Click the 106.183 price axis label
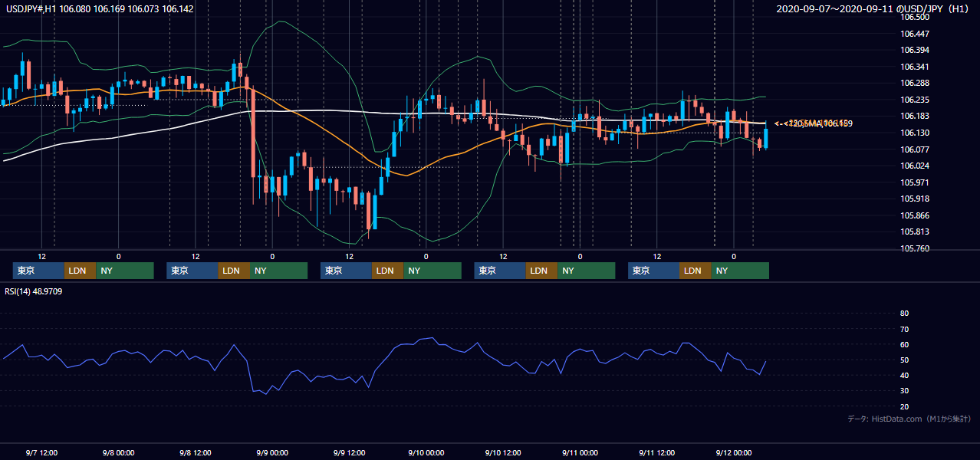Viewport: 980px width, 460px height. click(916, 116)
